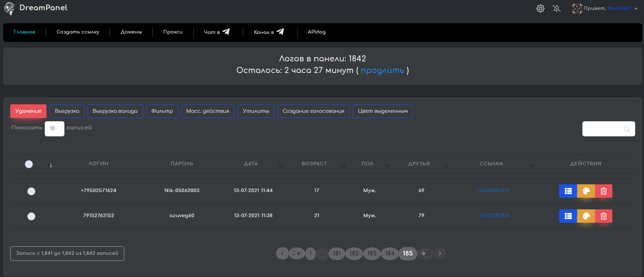Click the red trash icon in first row
This screenshot has height=277, width=644.
pos(604,191)
